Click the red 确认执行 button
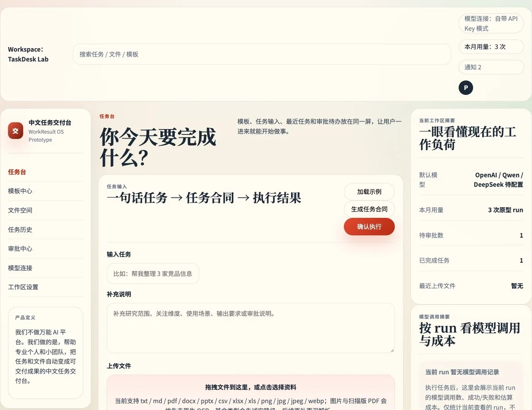The image size is (532, 410). tap(369, 227)
